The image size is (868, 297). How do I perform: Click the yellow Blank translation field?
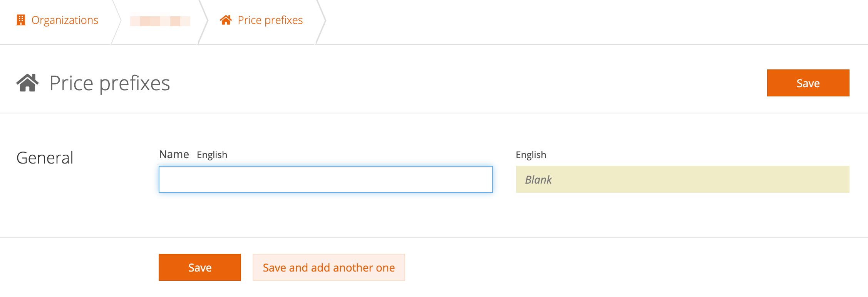pyautogui.click(x=683, y=179)
